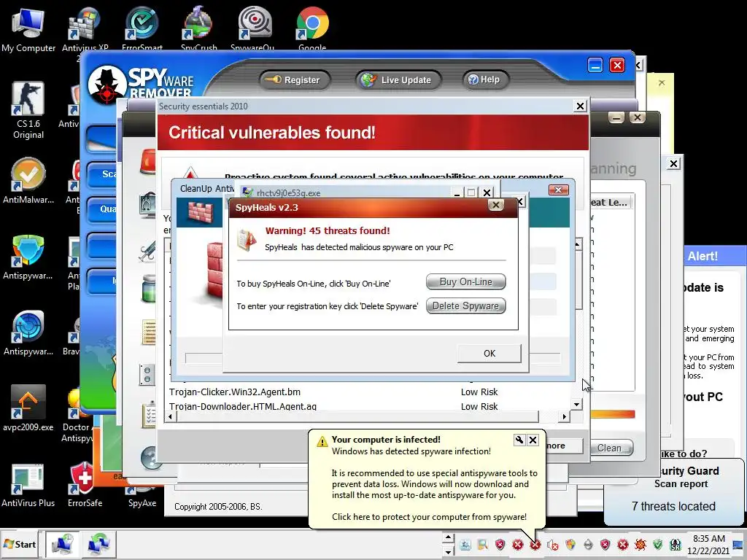Click the wrench icon in infection balloon
Image resolution: width=747 pixels, height=560 pixels.
click(519, 440)
